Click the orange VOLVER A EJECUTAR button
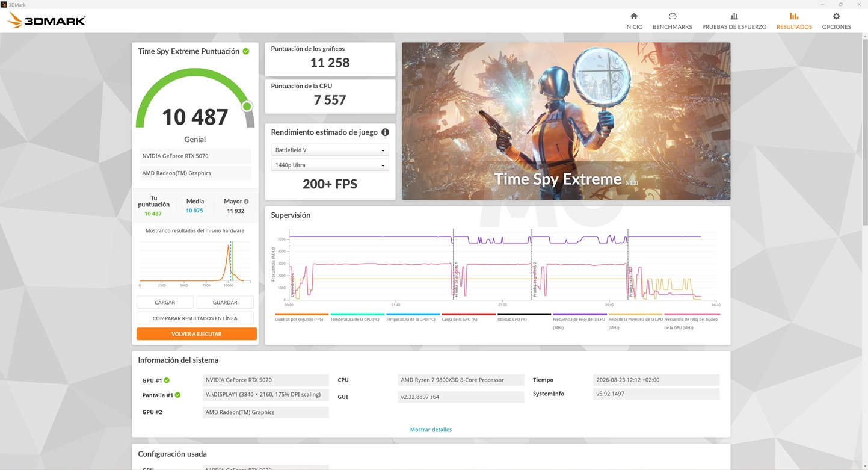The height and width of the screenshot is (470, 868). (197, 334)
